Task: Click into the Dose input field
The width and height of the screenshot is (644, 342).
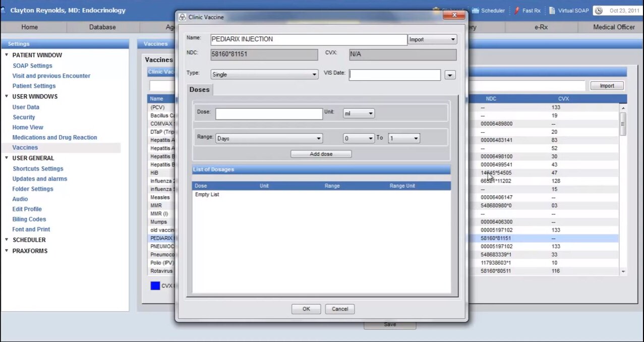Action: 269,114
